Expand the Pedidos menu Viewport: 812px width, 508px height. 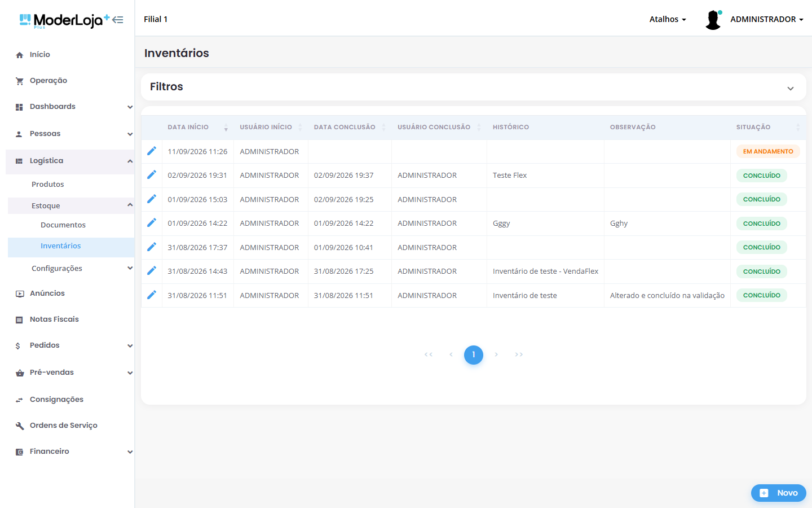pyautogui.click(x=130, y=345)
